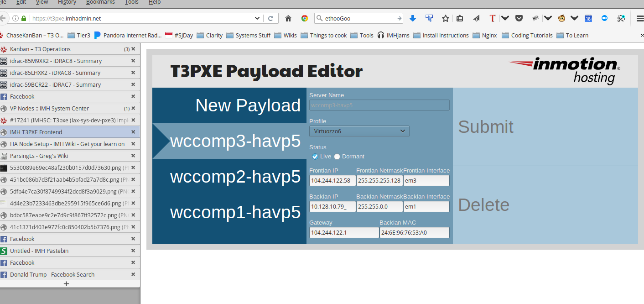Click the Delete button

pyautogui.click(x=483, y=205)
